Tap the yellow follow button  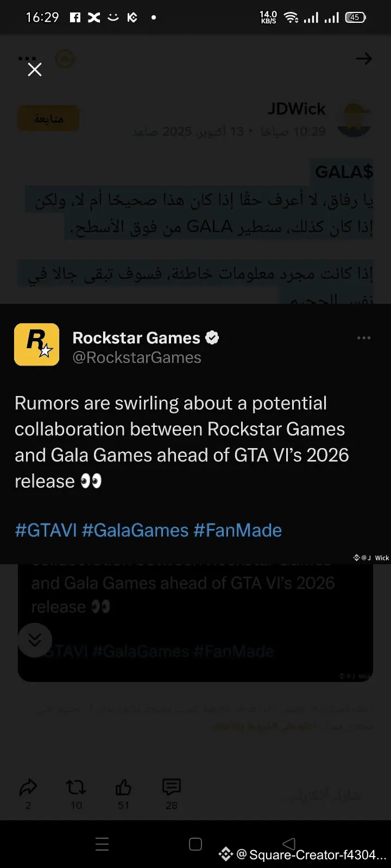(x=49, y=119)
